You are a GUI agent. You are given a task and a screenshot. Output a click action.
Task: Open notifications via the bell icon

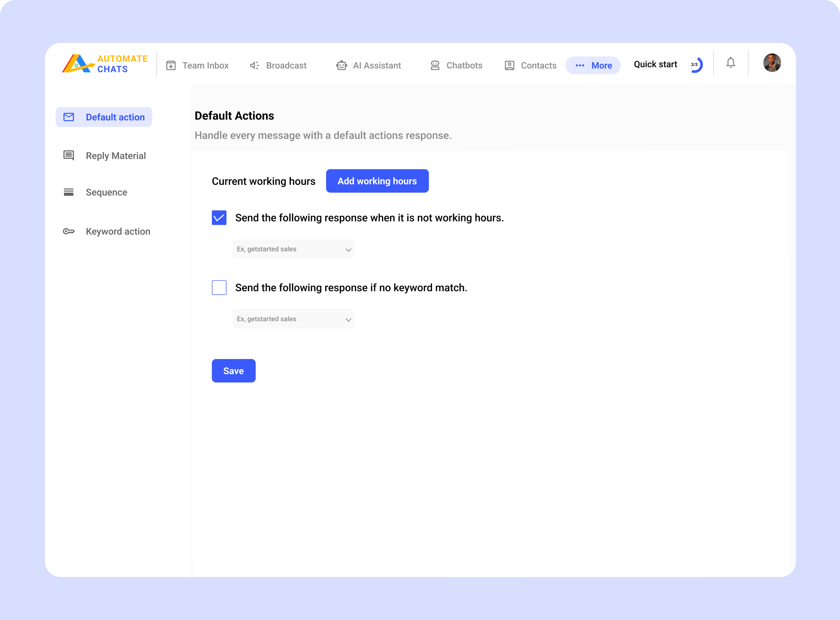tap(730, 63)
